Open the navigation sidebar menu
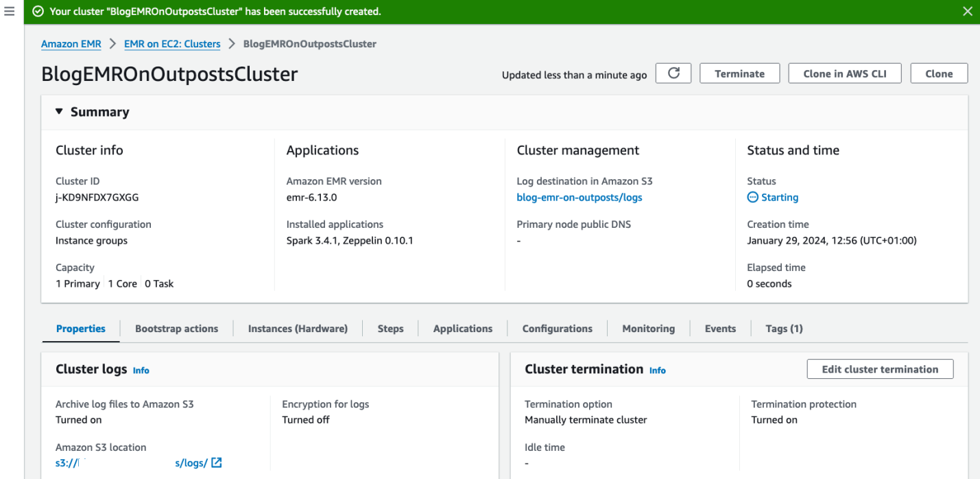980x479 pixels. pos(9,11)
